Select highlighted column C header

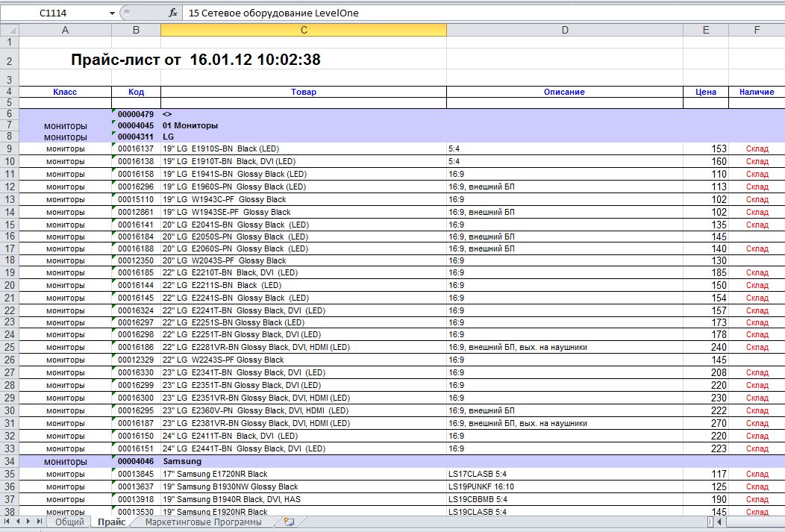[304, 30]
